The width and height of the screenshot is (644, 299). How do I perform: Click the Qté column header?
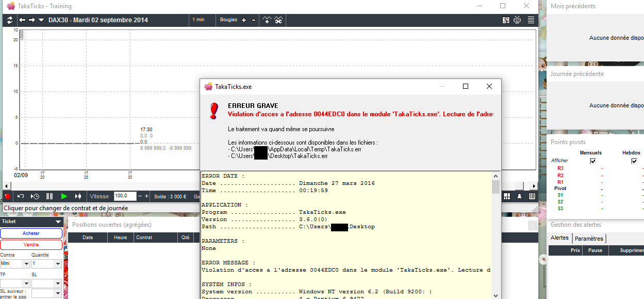186,238
